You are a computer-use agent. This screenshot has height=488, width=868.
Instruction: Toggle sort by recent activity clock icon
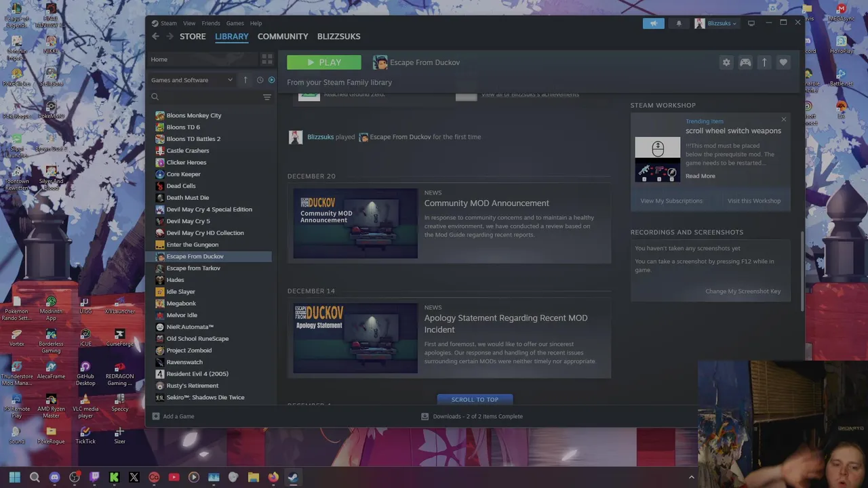pyautogui.click(x=260, y=80)
